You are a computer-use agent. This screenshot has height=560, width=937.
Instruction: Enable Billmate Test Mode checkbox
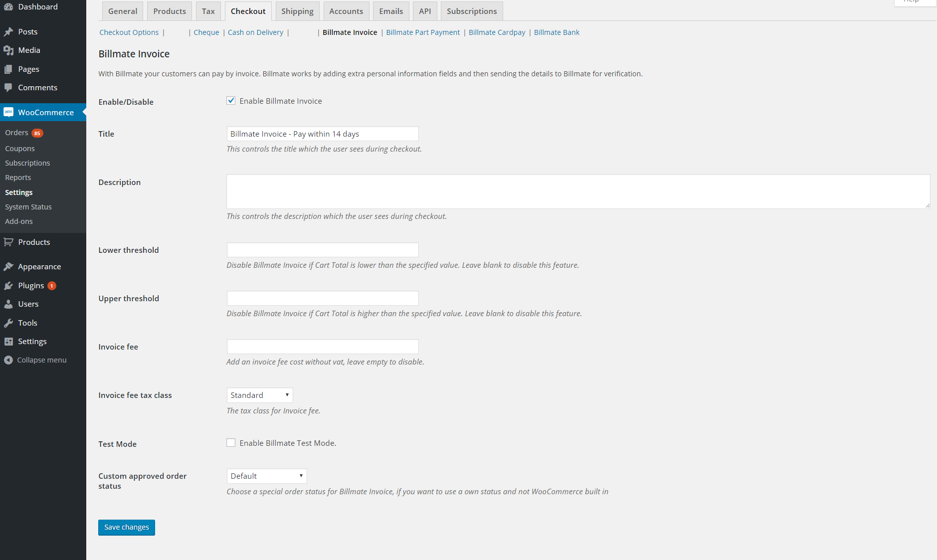(x=231, y=443)
